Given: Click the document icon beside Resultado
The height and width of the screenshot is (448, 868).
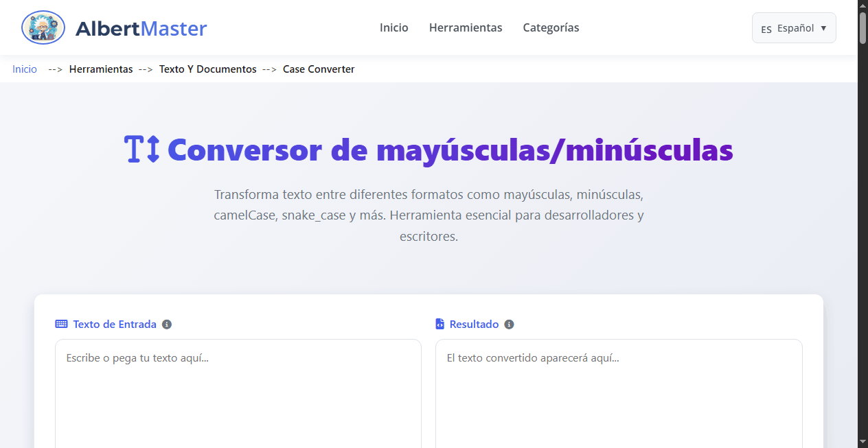Looking at the screenshot, I should pos(440,324).
